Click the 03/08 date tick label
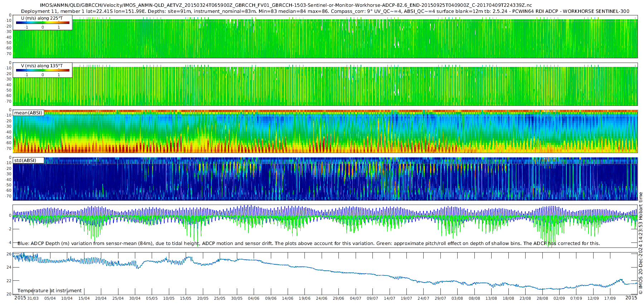 click(457, 298)
